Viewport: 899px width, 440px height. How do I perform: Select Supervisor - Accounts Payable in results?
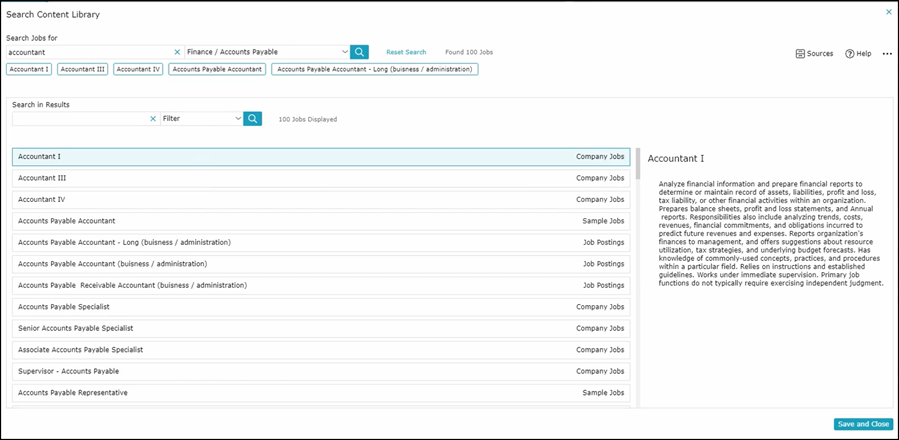pos(320,371)
